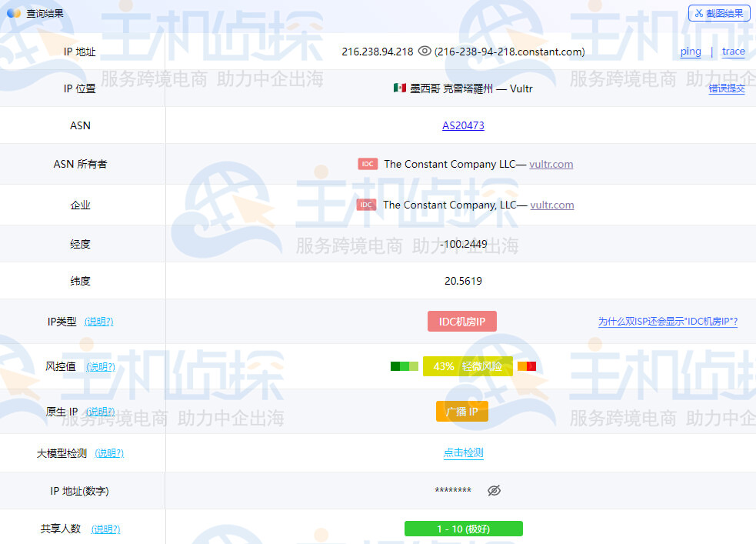Click location text 墨西哥 克雷塔羅州 — Vultr
This screenshot has height=544, width=756.
pos(471,88)
